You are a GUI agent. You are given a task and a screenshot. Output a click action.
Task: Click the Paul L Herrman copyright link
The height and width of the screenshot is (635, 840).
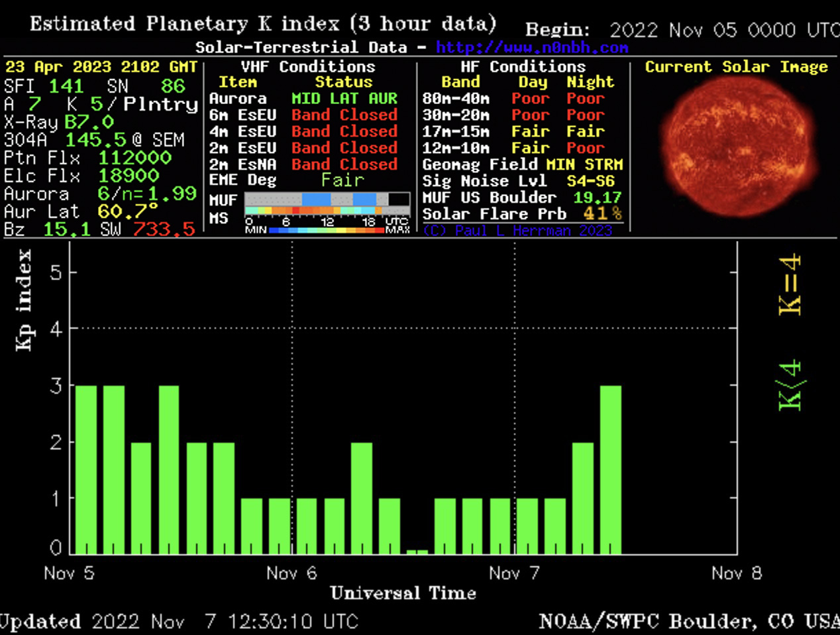pos(517,230)
